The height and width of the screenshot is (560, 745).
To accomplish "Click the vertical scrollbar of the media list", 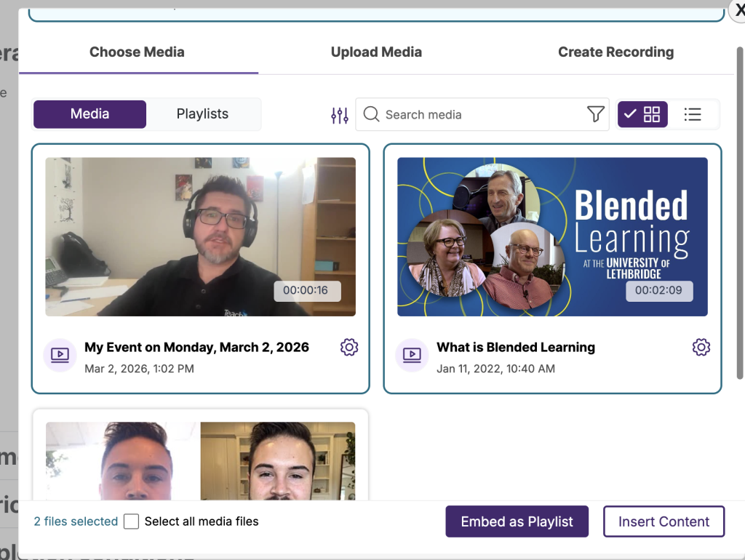I will (x=740, y=213).
